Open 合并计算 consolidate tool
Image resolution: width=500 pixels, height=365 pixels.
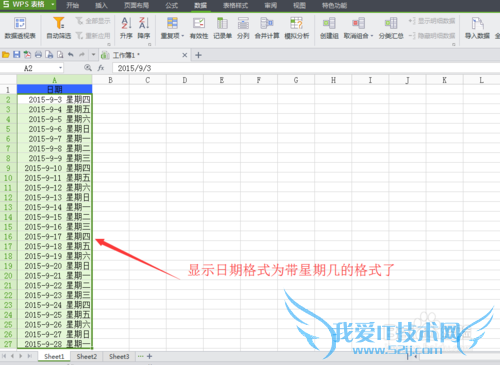tap(267, 28)
